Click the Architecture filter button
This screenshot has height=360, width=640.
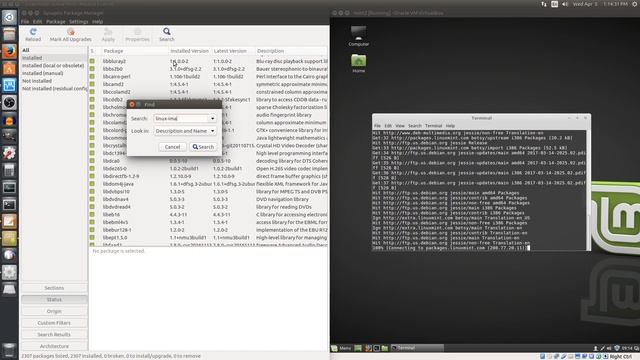point(54,346)
